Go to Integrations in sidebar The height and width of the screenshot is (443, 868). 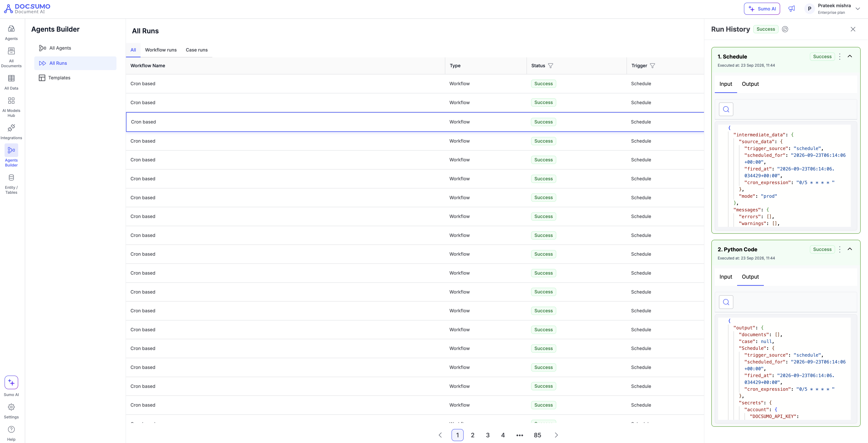click(11, 132)
